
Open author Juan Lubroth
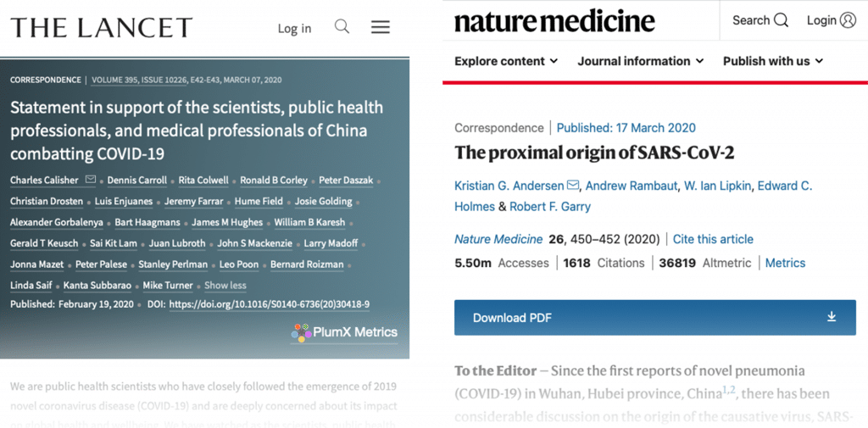(176, 243)
